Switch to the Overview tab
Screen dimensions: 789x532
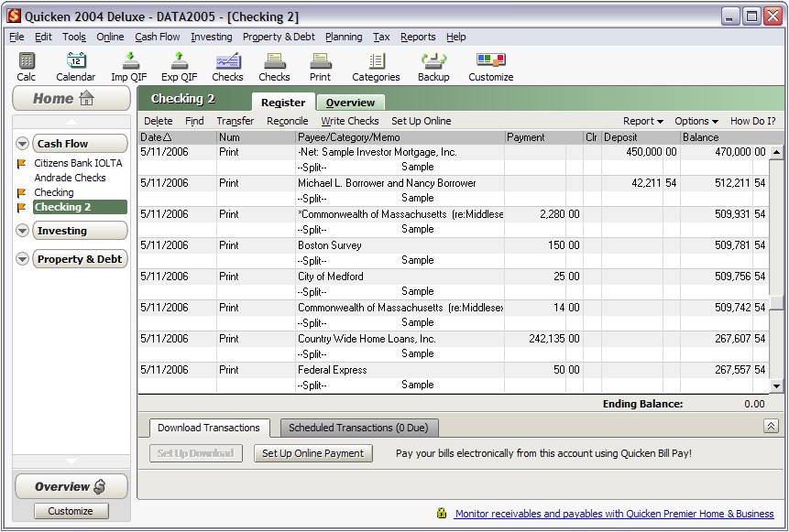(x=350, y=103)
